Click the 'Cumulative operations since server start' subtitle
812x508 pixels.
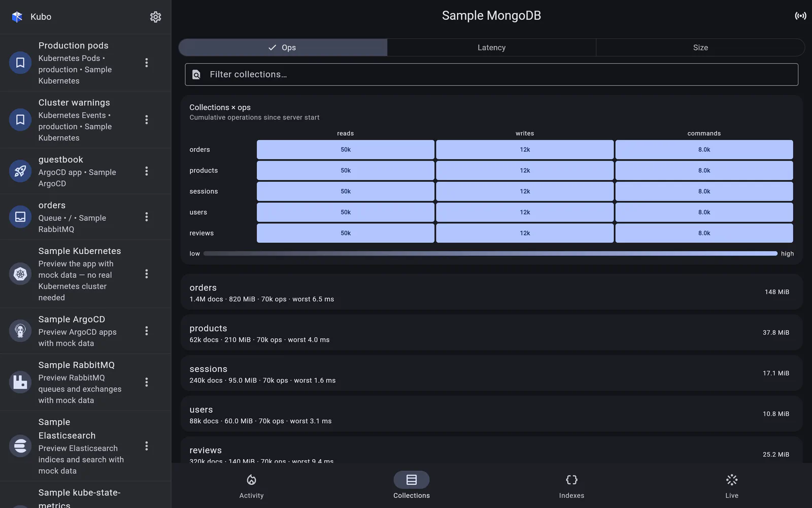pyautogui.click(x=255, y=118)
